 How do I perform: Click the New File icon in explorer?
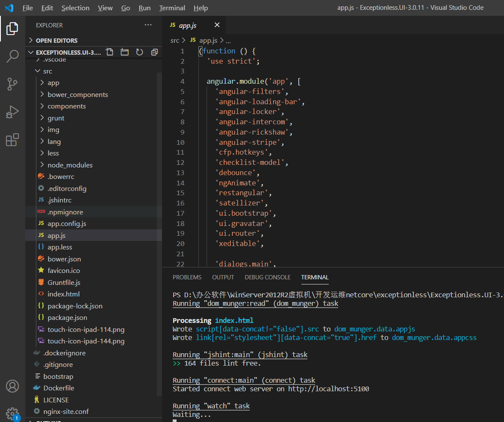pyautogui.click(x=109, y=52)
